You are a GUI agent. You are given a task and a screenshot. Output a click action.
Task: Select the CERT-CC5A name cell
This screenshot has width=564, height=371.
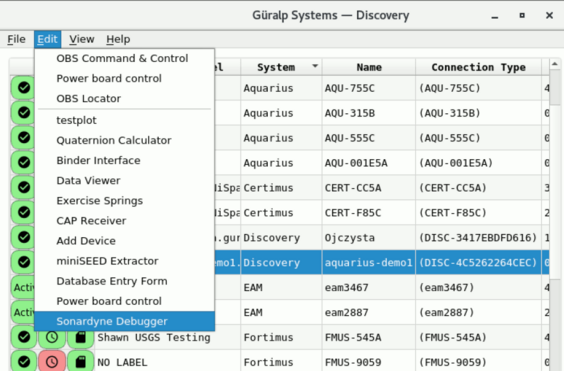(x=369, y=188)
